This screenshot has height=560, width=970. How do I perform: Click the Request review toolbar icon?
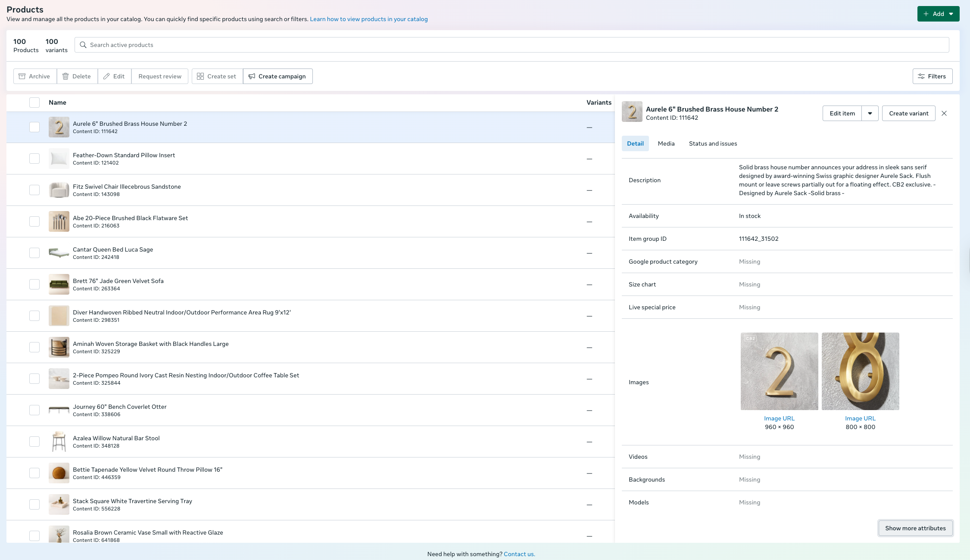(160, 76)
